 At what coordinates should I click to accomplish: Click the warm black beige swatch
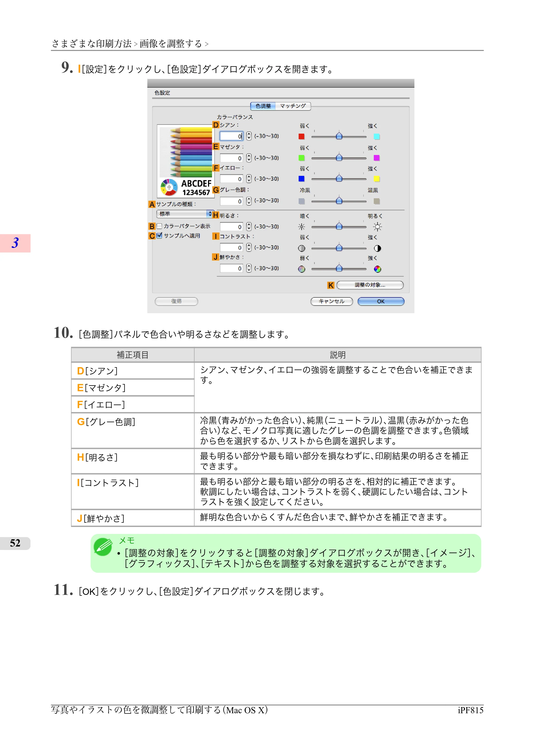[376, 201]
